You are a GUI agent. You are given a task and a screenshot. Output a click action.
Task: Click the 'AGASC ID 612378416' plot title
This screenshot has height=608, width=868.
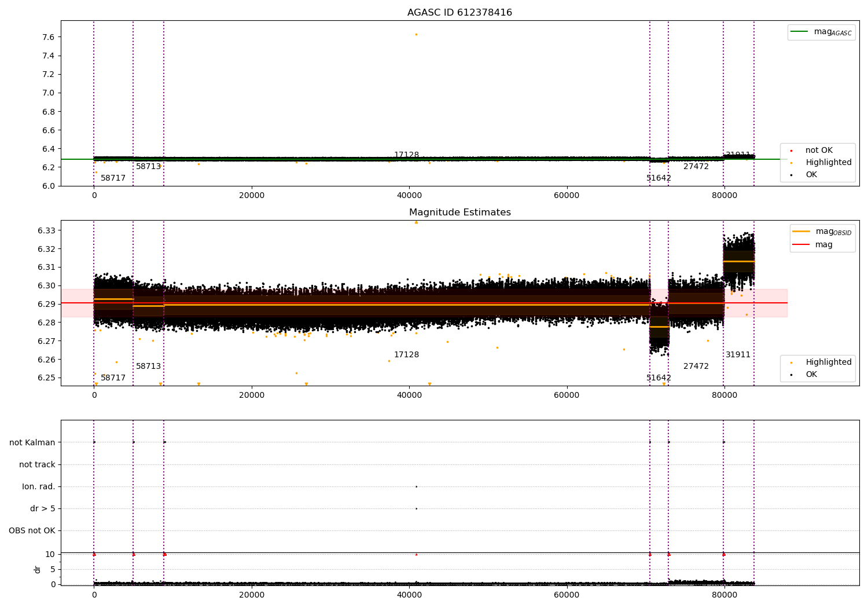coord(459,13)
